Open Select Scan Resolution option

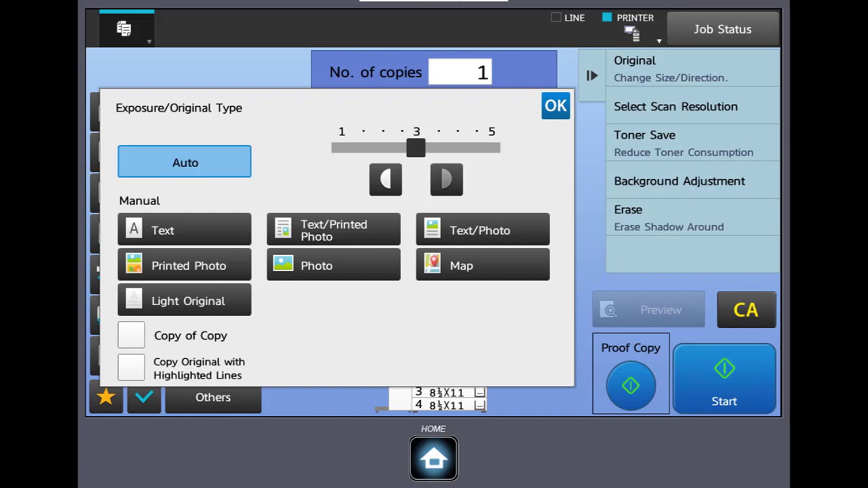[692, 106]
